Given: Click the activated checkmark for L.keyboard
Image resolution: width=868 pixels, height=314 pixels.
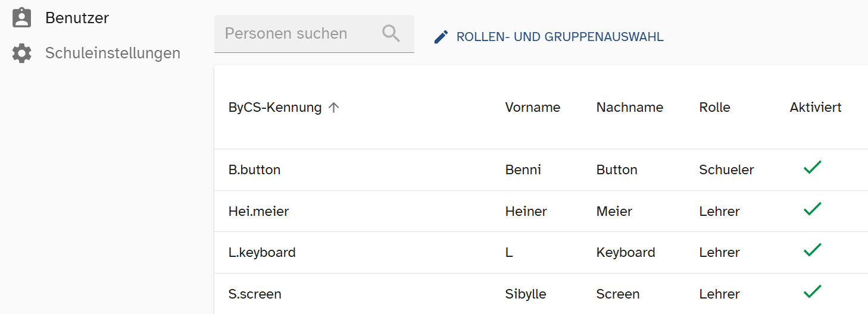Looking at the screenshot, I should [x=813, y=250].
